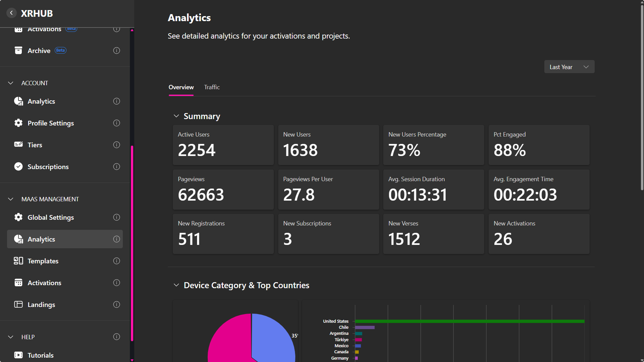Select the Overview tab
Image resolution: width=644 pixels, height=362 pixels.
coord(181,87)
